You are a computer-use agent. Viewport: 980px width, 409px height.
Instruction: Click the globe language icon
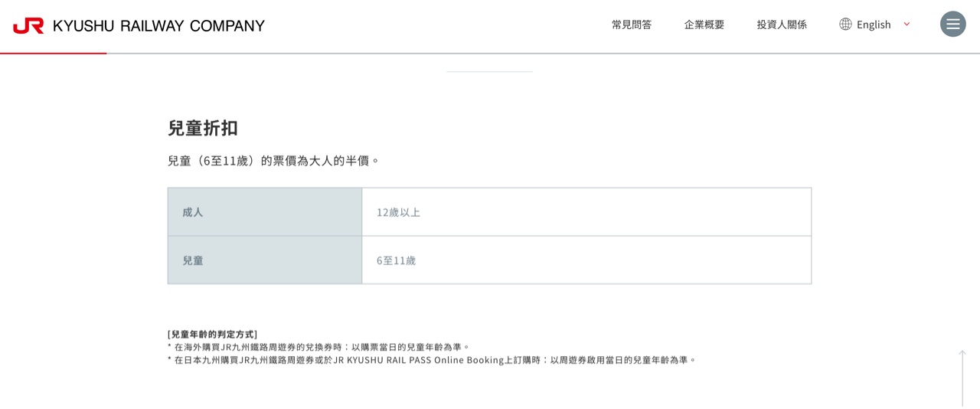(x=845, y=24)
